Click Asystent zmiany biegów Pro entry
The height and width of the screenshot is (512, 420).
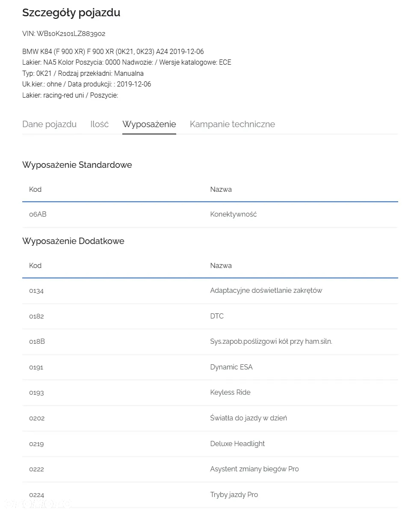pos(254,469)
